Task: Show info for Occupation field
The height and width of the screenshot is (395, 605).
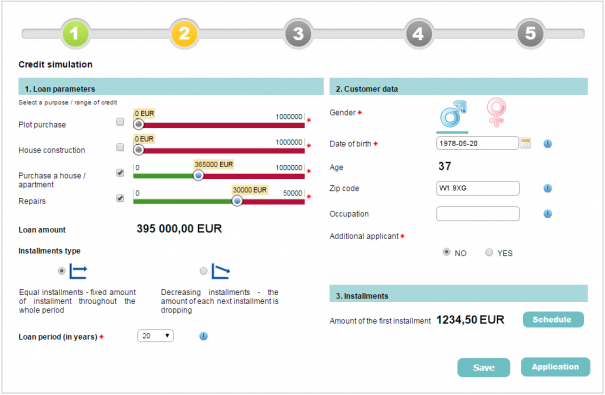Action: pos(548,214)
